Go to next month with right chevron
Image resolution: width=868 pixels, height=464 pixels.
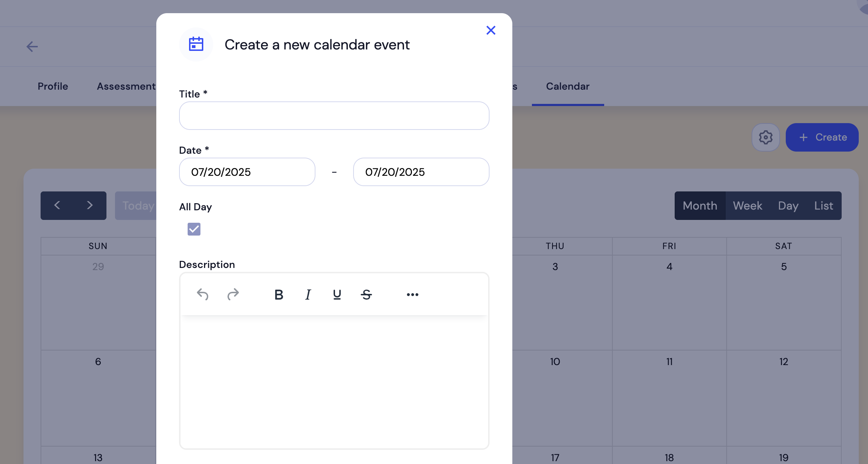89,205
